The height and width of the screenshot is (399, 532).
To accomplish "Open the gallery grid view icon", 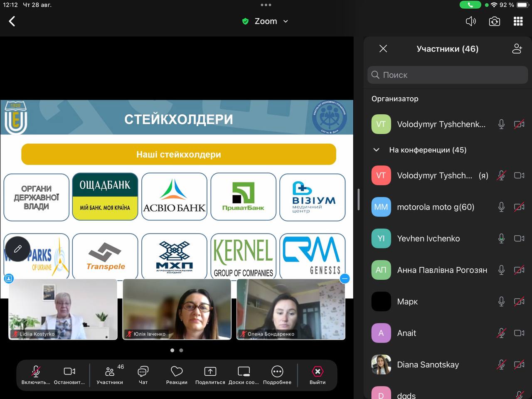I will (x=518, y=21).
